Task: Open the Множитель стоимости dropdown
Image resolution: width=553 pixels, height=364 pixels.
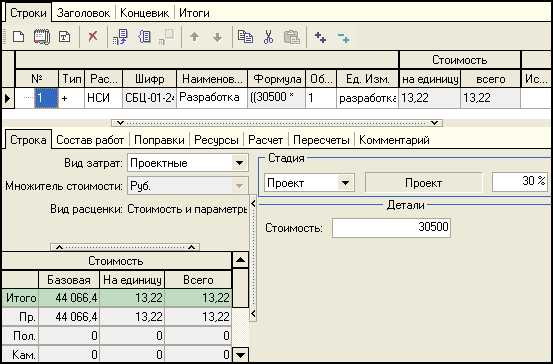Action: pos(239,186)
